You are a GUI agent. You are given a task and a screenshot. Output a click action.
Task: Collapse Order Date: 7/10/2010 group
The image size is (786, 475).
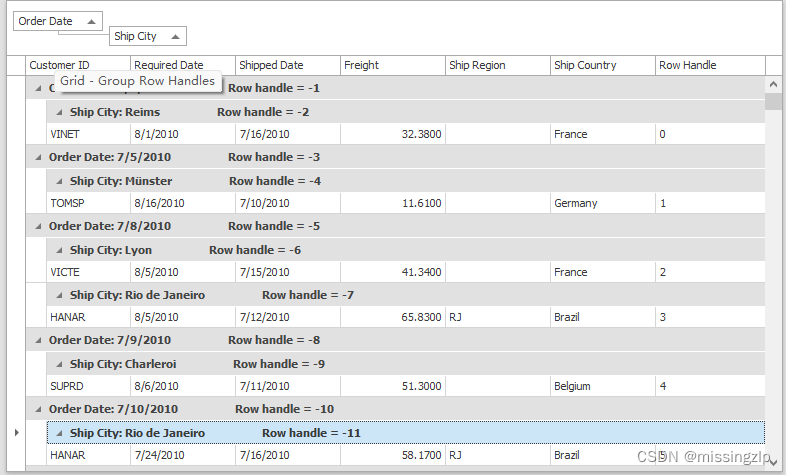tap(38, 409)
